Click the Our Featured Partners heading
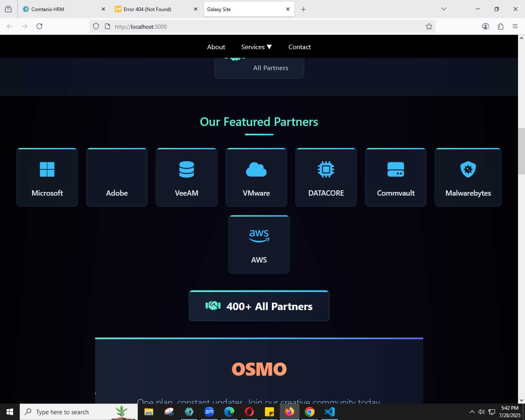 [259, 122]
